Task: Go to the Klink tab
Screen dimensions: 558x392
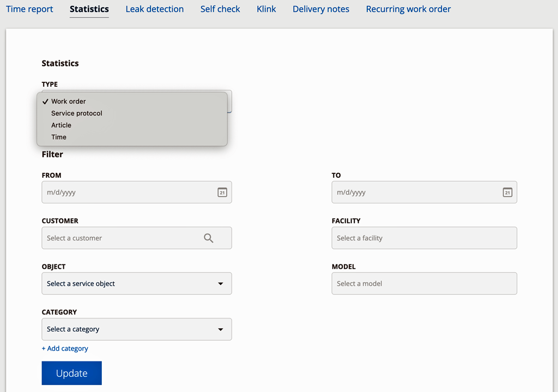Action: (x=266, y=9)
